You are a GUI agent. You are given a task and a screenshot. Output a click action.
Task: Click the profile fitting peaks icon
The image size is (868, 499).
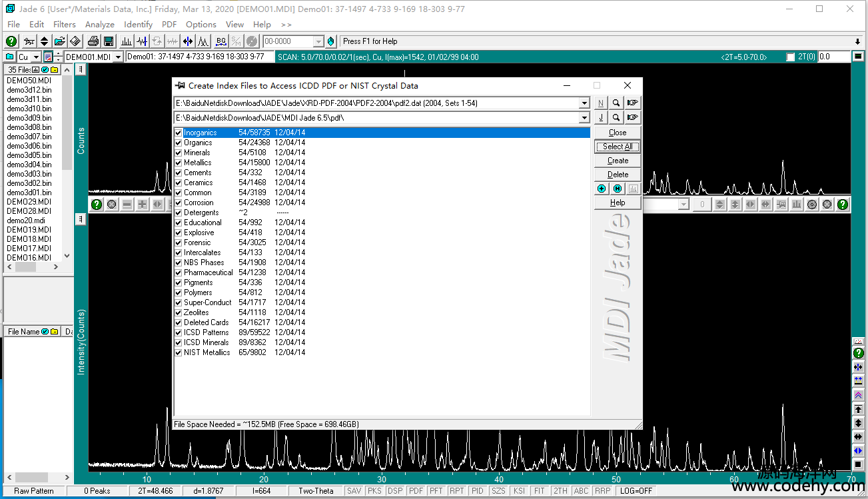point(203,41)
